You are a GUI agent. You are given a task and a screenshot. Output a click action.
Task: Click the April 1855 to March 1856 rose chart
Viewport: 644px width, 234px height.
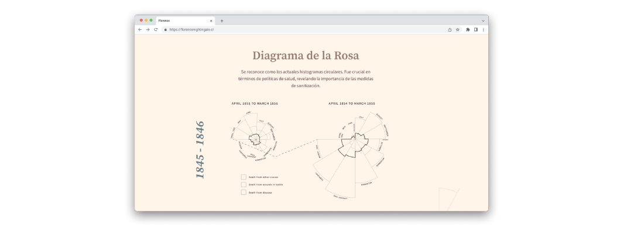255,138
